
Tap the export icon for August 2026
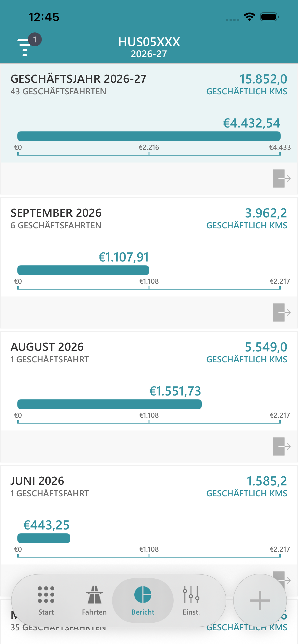coord(282,446)
